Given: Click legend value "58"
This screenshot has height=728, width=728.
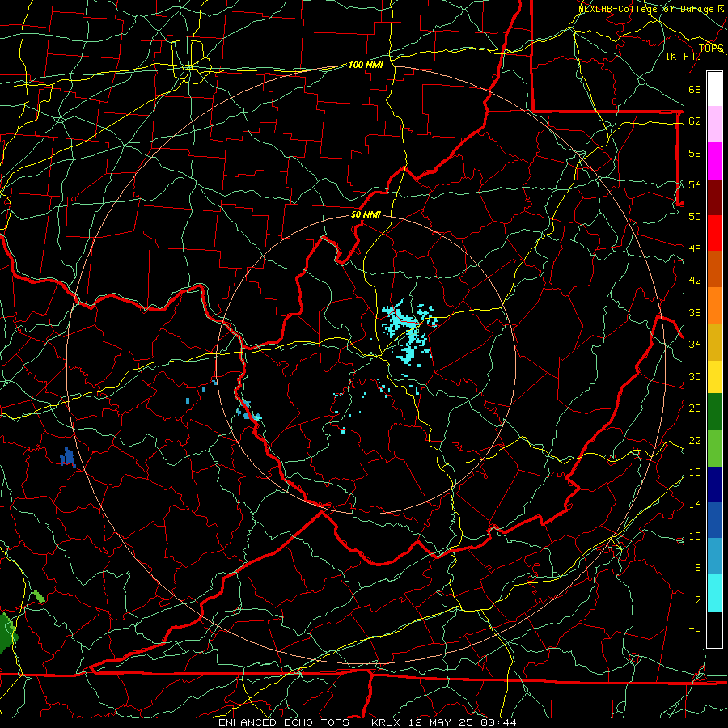Looking at the screenshot, I should coord(695,153).
